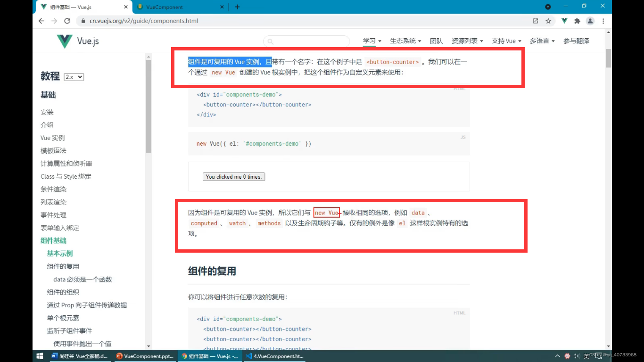
Task: Expand the 支持 Vue dropdown menu
Action: (506, 41)
